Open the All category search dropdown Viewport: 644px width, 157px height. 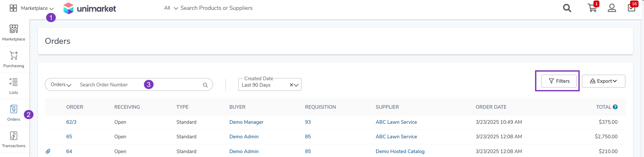pyautogui.click(x=171, y=8)
